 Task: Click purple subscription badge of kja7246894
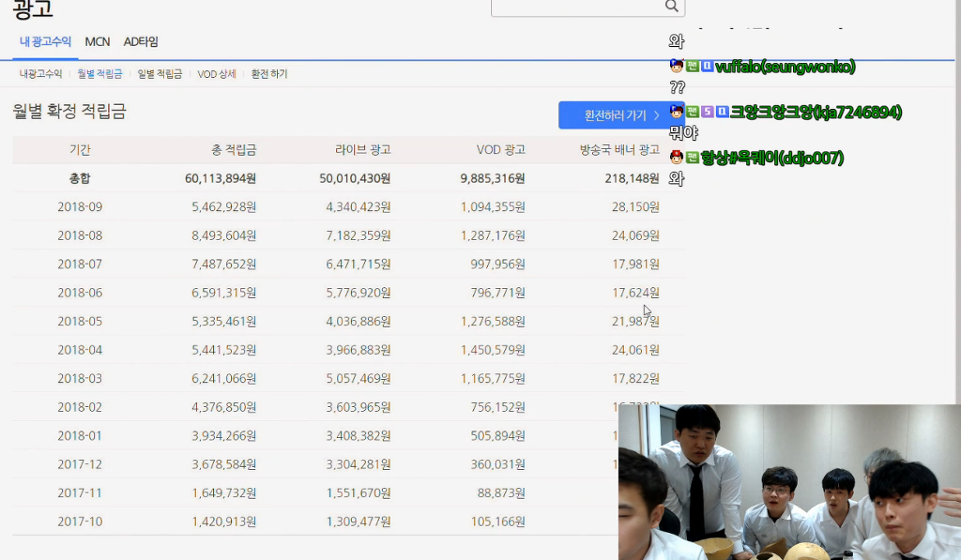[x=708, y=112]
